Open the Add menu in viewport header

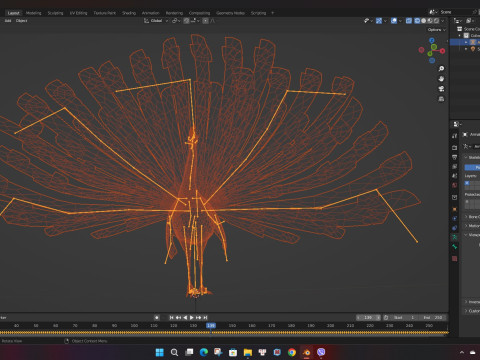click(x=8, y=21)
